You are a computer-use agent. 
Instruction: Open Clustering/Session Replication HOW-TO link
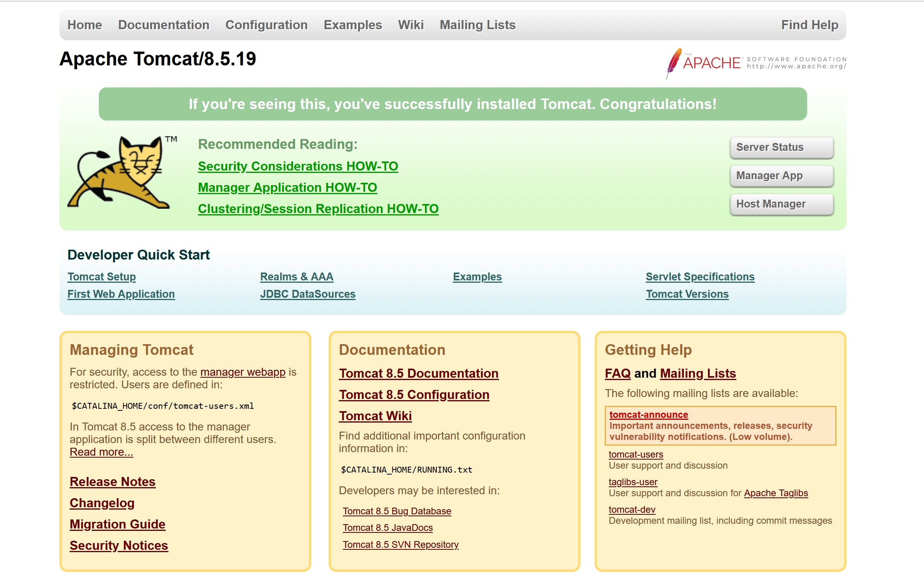click(318, 209)
